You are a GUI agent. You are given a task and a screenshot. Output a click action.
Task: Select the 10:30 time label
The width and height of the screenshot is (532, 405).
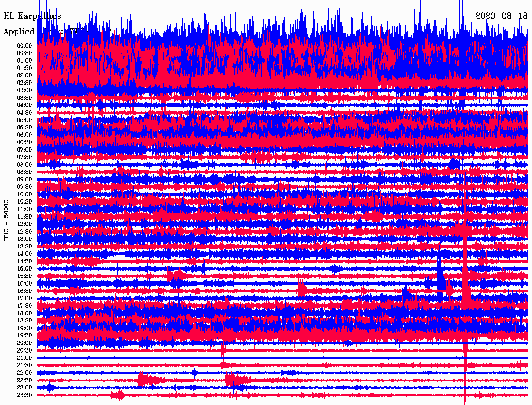point(24,202)
